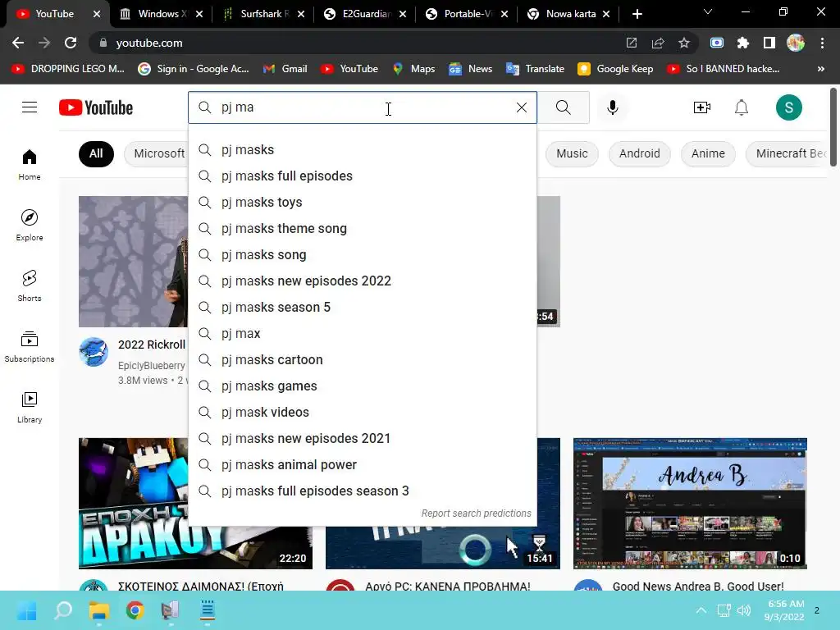Reload the page
Image resolution: width=840 pixels, height=630 pixels.
point(71,43)
